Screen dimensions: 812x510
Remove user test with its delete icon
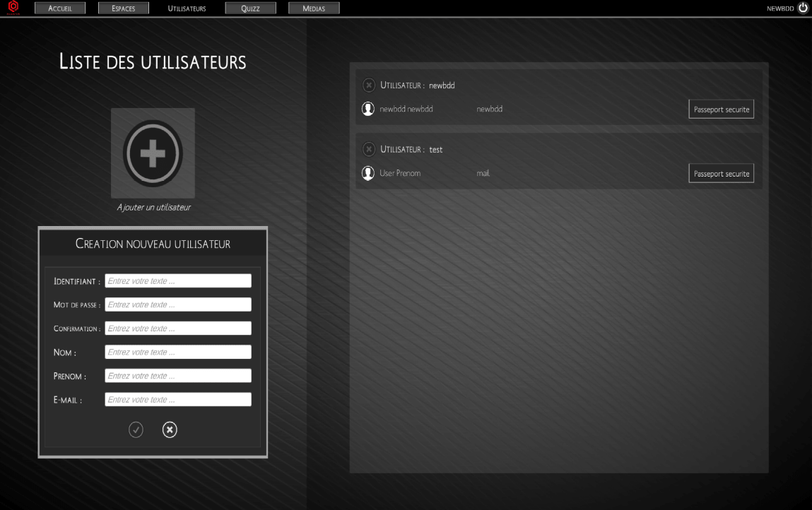click(367, 149)
